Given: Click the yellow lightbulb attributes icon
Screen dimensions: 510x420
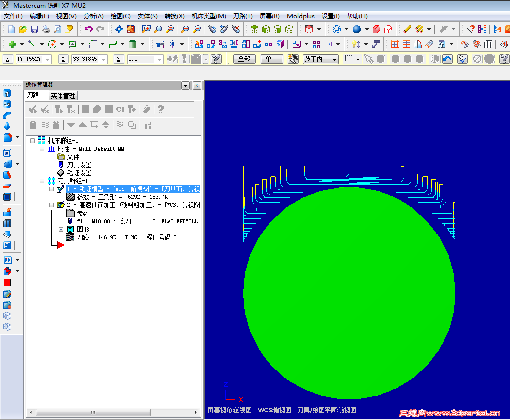Looking at the screenshot, I should coord(356,44).
